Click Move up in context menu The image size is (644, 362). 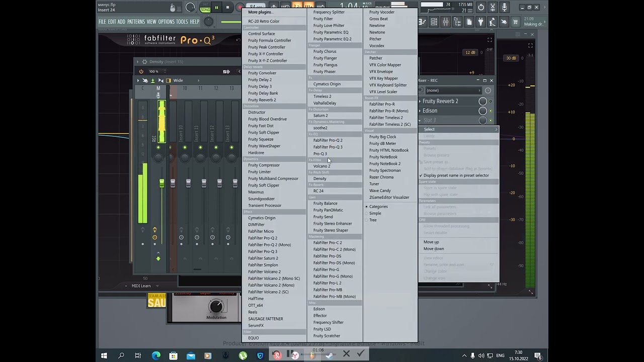431,242
